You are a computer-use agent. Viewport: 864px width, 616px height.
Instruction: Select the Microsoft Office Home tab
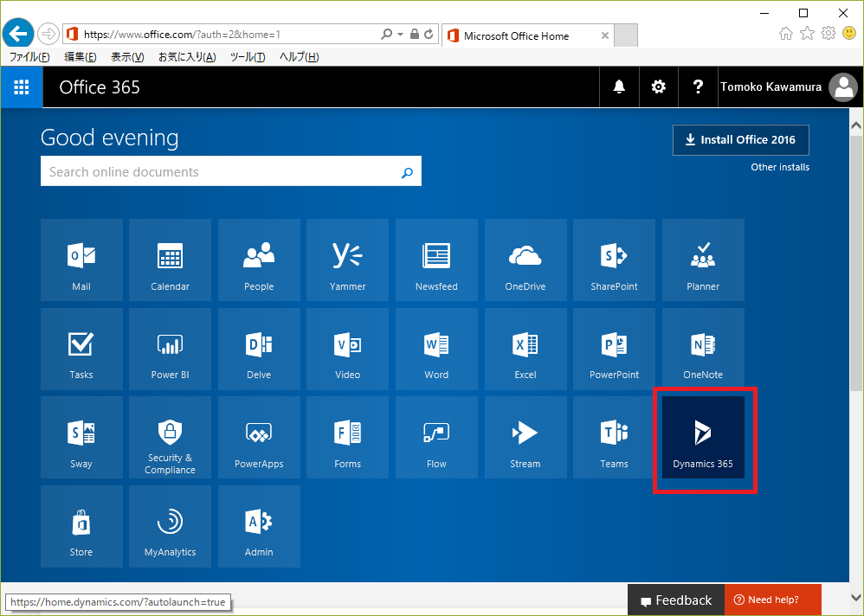point(528,35)
